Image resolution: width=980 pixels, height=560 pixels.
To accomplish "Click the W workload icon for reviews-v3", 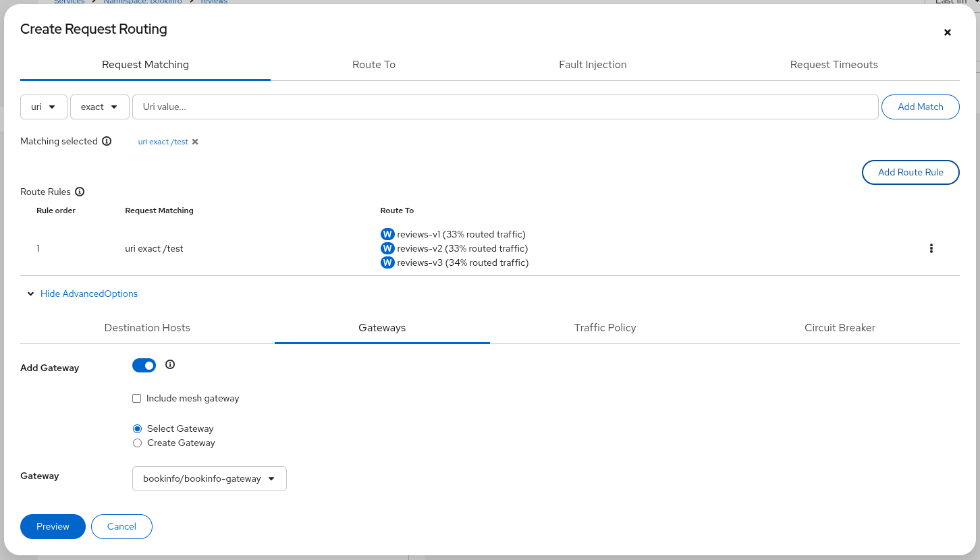I will coord(387,262).
